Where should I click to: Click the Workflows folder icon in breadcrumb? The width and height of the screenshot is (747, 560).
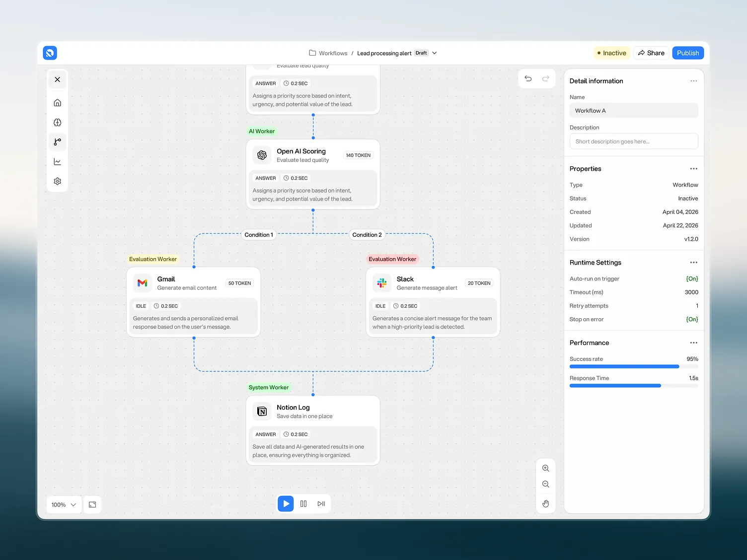tap(312, 53)
